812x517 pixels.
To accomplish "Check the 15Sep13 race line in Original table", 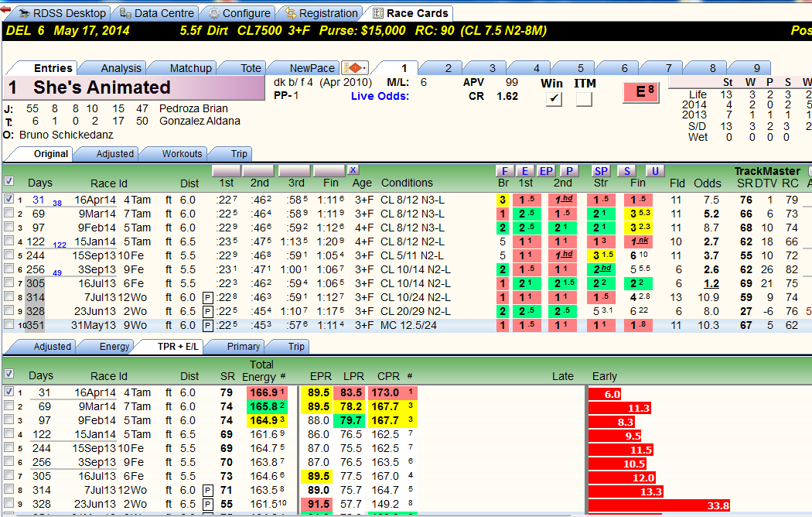I will click(x=9, y=255).
